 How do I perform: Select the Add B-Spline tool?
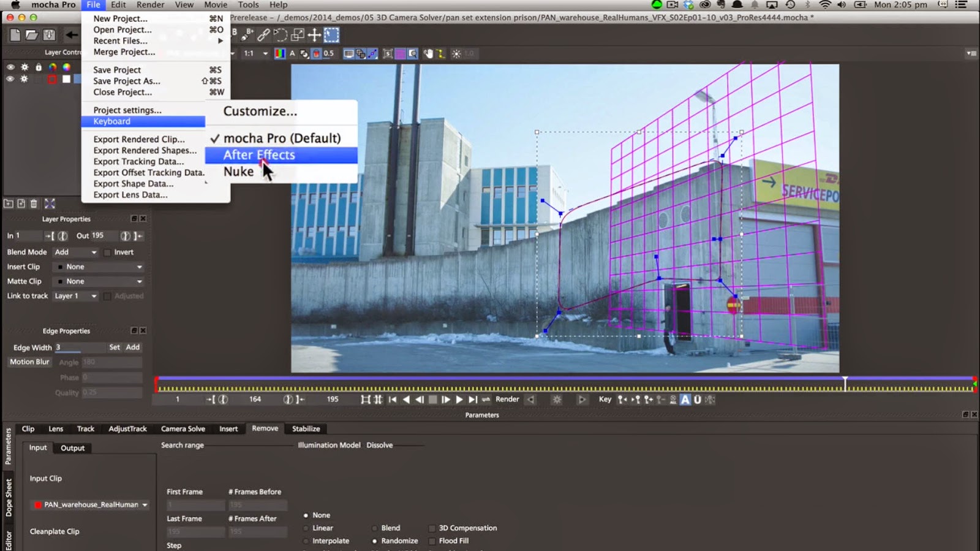tap(247, 35)
